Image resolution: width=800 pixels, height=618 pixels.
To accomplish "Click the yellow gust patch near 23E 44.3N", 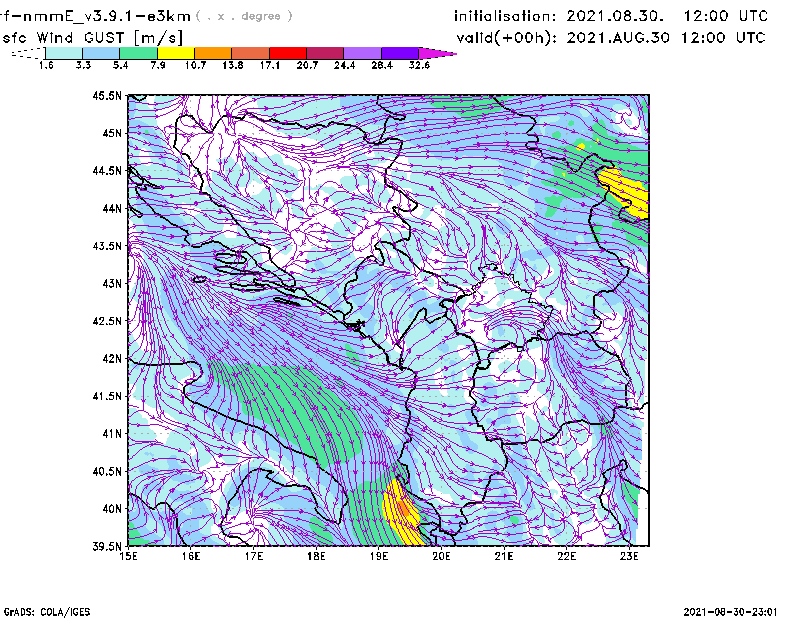I will [x=625, y=193].
